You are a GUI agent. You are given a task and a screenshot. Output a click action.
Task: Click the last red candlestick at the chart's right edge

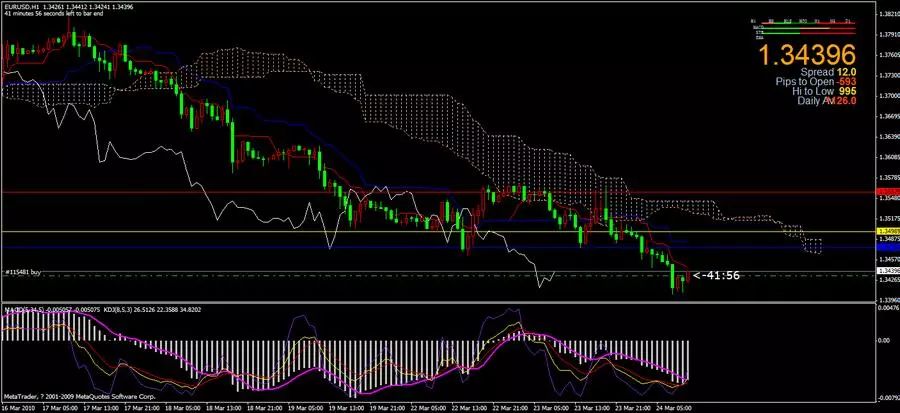click(x=688, y=276)
